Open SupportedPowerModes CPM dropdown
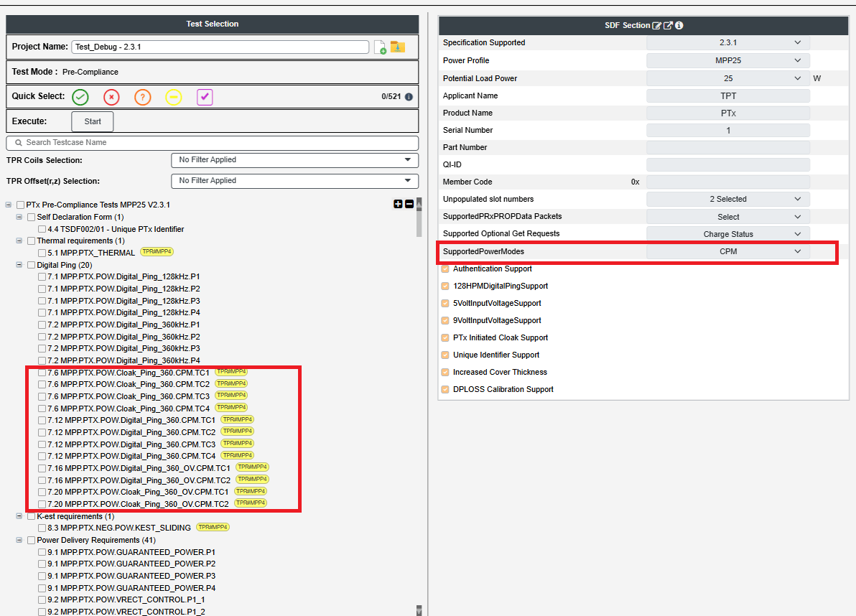Screen dimensions: 856x616 tap(727, 251)
